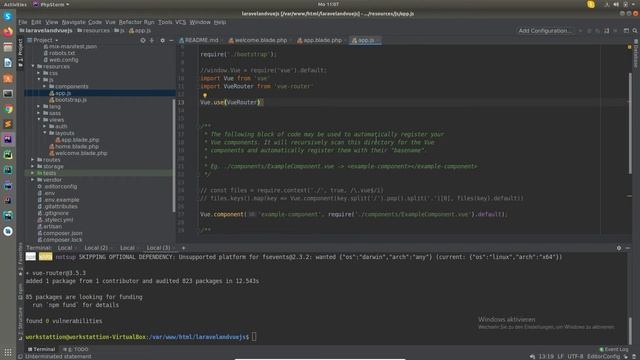Click the resources breadcrumb in navigation bar

point(93,31)
